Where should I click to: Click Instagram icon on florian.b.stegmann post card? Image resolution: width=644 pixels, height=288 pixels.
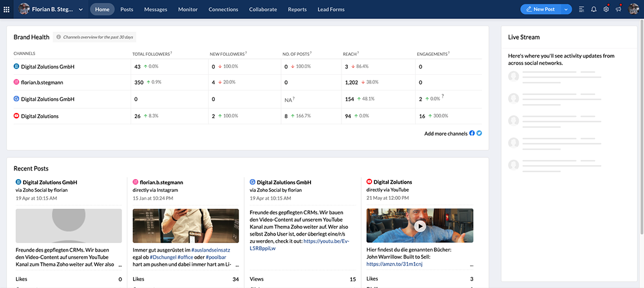tap(135, 181)
